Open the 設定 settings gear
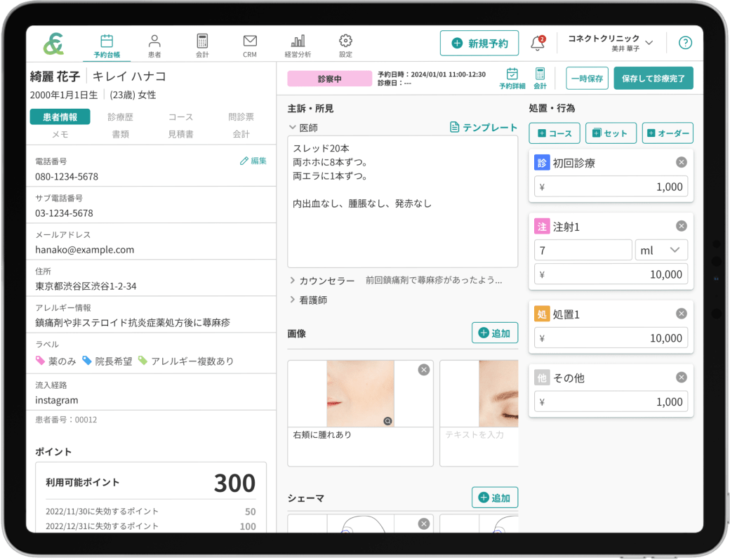The width and height of the screenshot is (730, 560). (345, 43)
